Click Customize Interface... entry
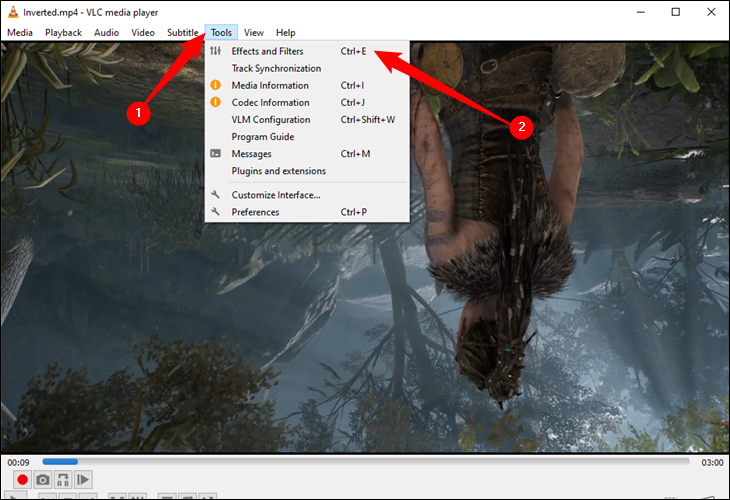Image resolution: width=730 pixels, height=500 pixels. 275,195
